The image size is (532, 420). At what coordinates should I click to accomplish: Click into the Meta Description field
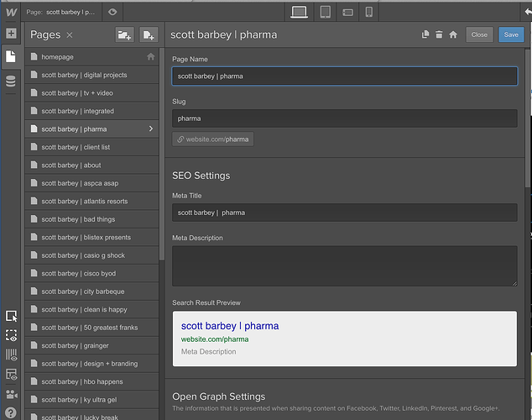(x=344, y=265)
